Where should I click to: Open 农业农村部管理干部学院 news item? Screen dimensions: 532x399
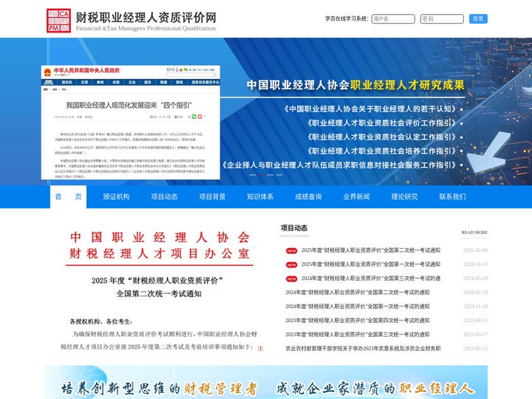point(363,348)
